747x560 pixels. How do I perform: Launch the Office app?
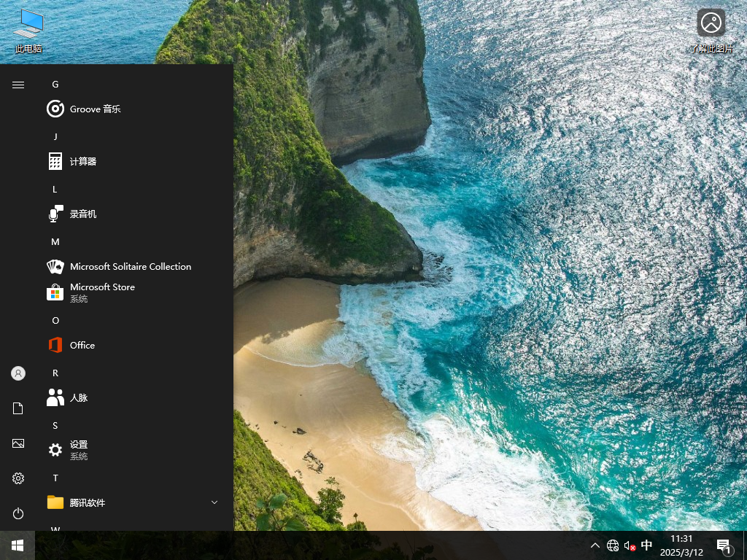coord(82,345)
